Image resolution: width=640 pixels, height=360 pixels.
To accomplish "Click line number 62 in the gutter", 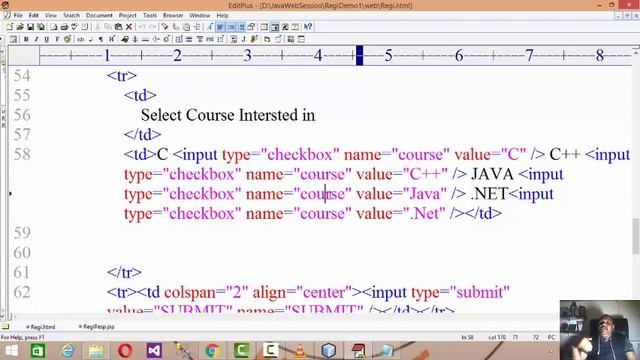I will tap(22, 292).
